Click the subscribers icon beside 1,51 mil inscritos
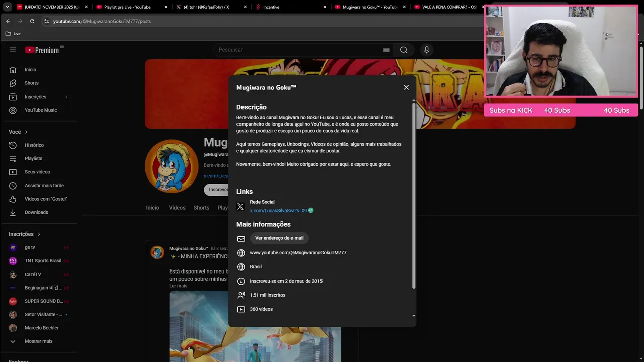 pos(241,295)
